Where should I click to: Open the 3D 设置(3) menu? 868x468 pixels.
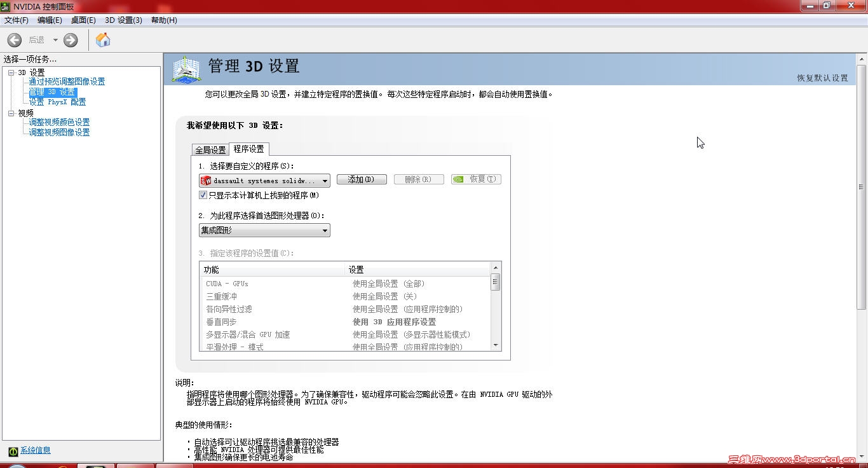coord(124,20)
